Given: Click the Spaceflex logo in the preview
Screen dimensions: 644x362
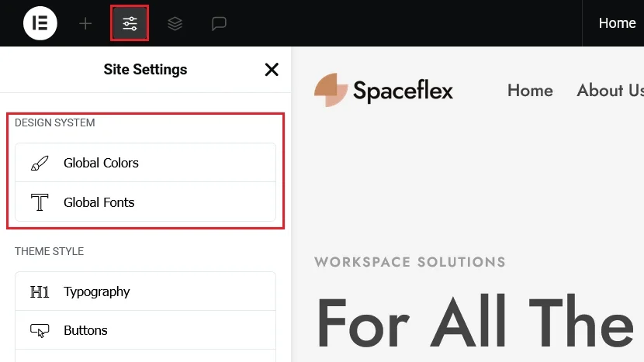Looking at the screenshot, I should pos(384,91).
